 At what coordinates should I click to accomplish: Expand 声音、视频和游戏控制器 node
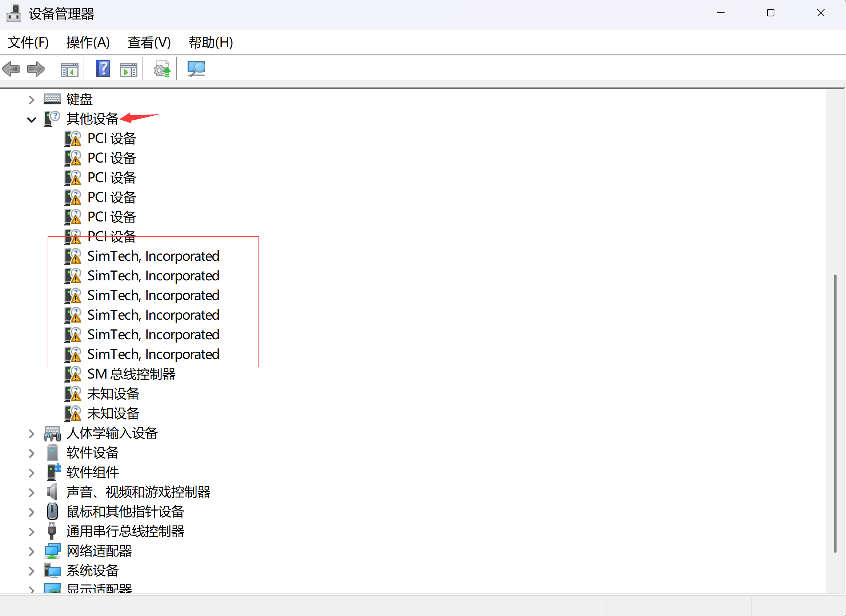coord(32,492)
